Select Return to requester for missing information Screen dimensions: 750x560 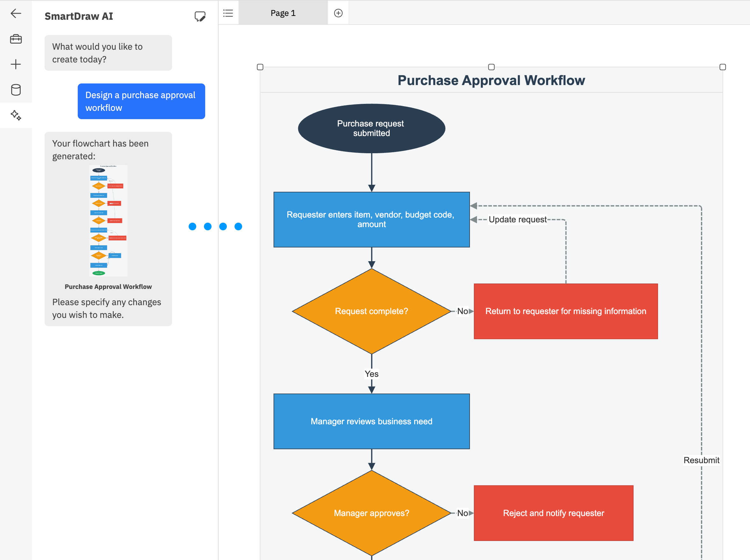566,311
